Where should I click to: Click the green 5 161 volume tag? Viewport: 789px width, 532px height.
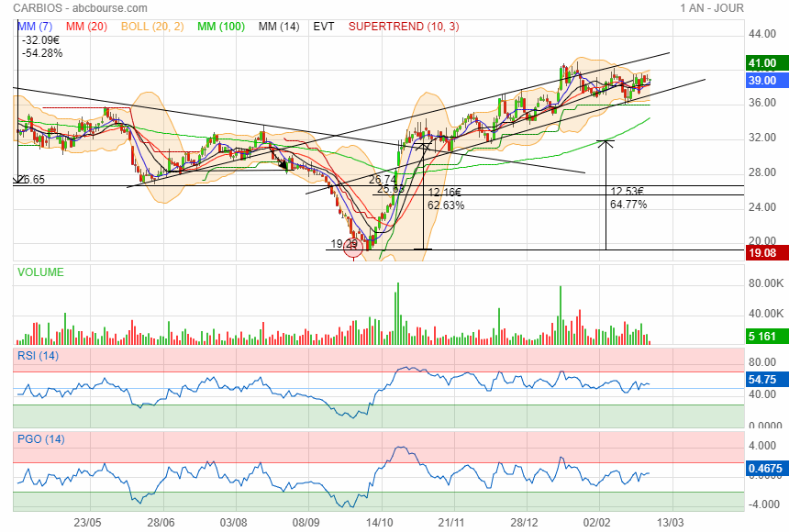tap(766, 337)
